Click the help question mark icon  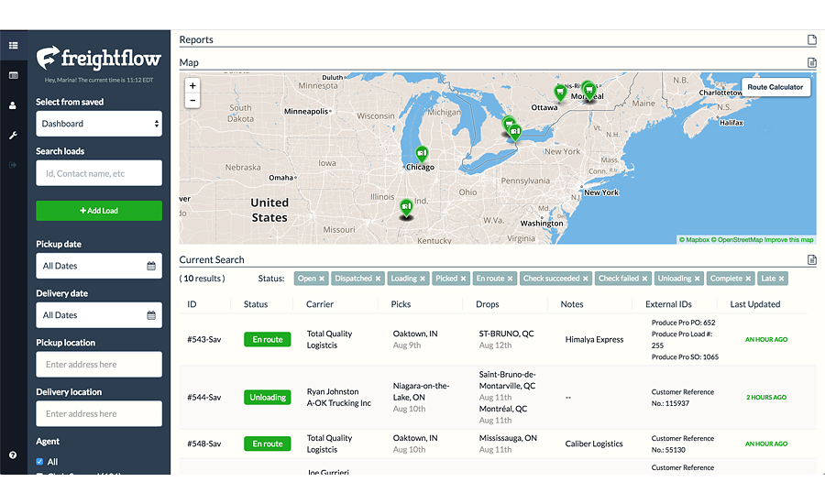point(13,455)
